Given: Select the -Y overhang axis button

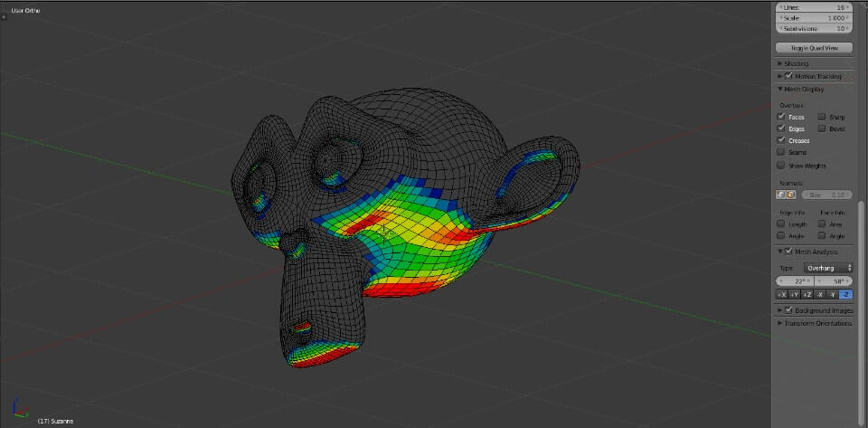Looking at the screenshot, I should tap(833, 295).
